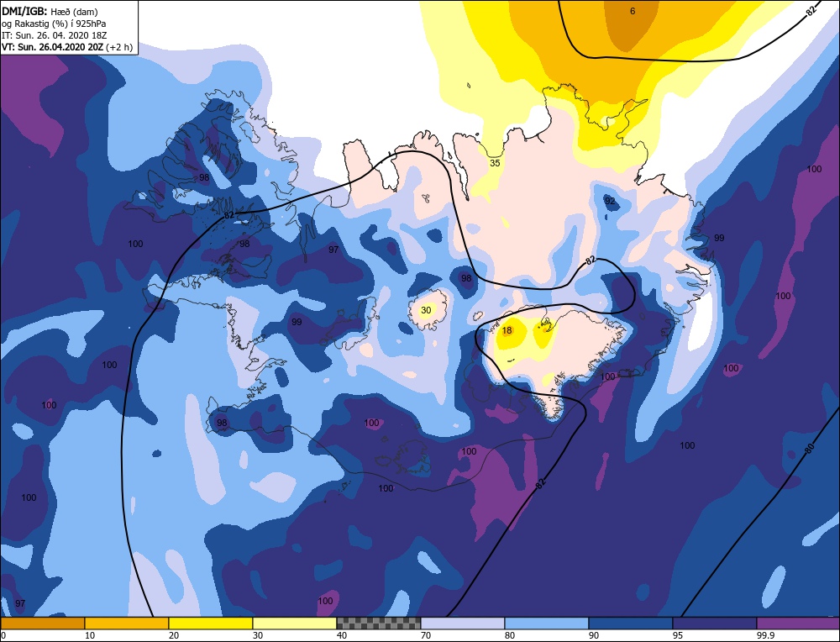Select the '20' legend scale number
Viewport: 840px width, 642px height.
click(x=174, y=635)
